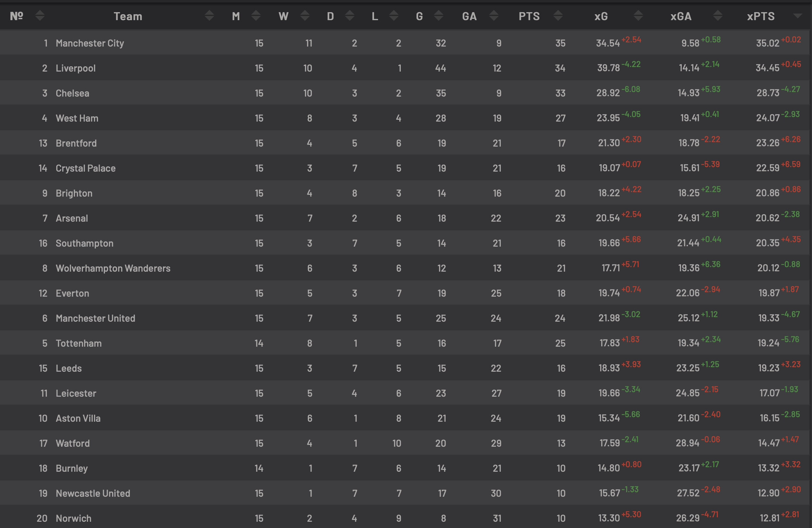Sort by goals using G arrows
812x528 pixels.
click(x=439, y=16)
